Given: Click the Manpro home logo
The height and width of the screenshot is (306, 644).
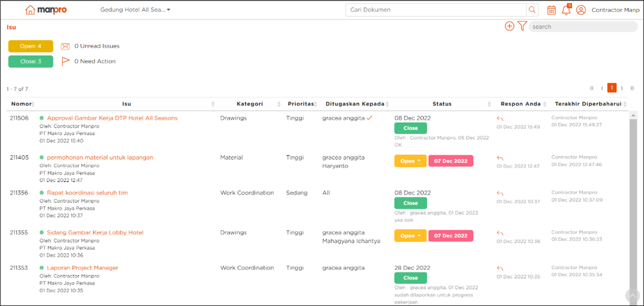Looking at the screenshot, I should [x=46, y=10].
